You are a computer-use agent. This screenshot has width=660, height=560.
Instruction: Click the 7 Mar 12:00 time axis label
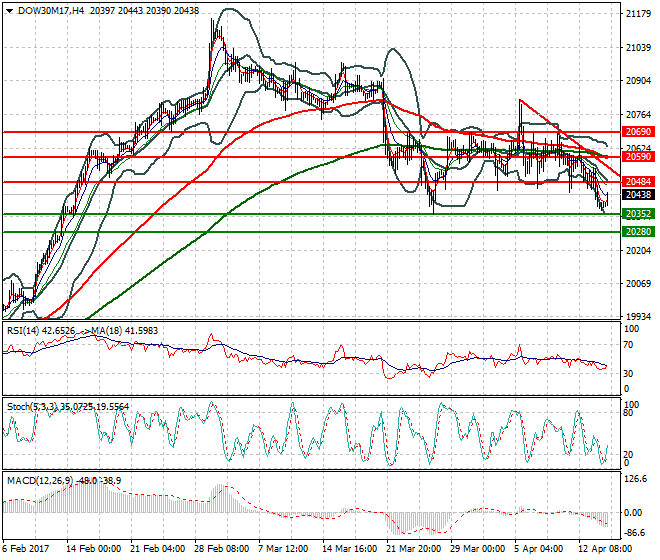pos(283,549)
